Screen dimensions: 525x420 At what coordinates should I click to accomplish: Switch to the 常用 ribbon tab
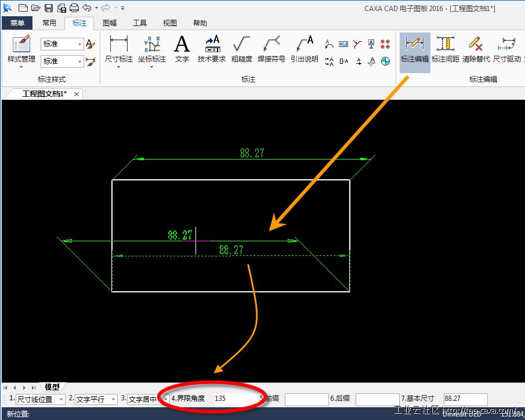(49, 23)
